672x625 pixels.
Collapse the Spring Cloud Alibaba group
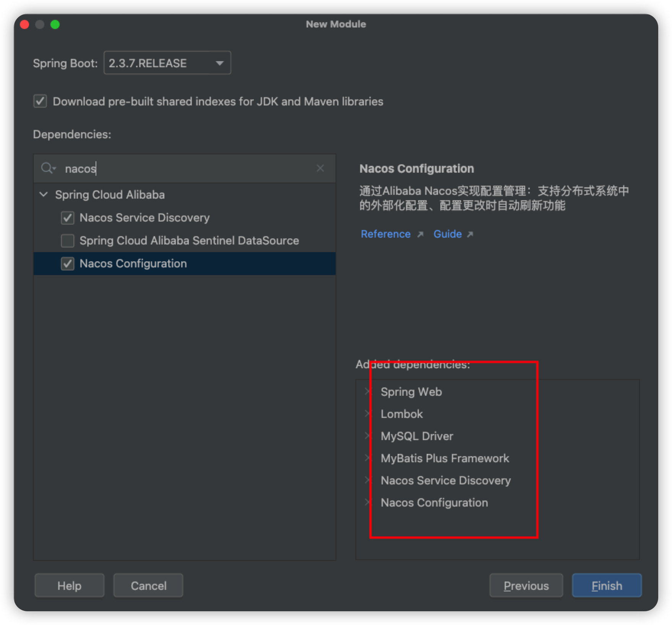click(x=44, y=194)
